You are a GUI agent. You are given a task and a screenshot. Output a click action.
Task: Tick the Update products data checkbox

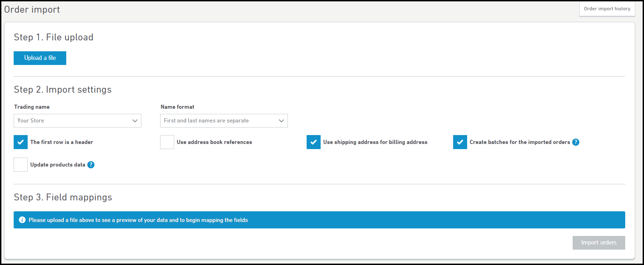click(x=21, y=165)
